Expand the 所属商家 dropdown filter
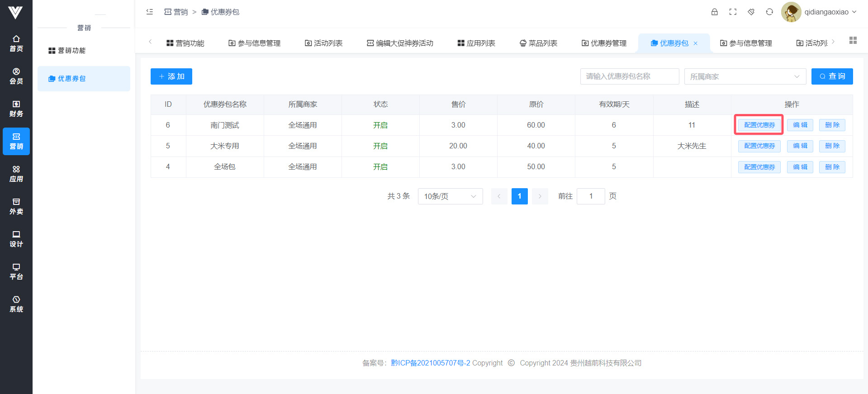This screenshot has height=394, width=868. coord(745,76)
